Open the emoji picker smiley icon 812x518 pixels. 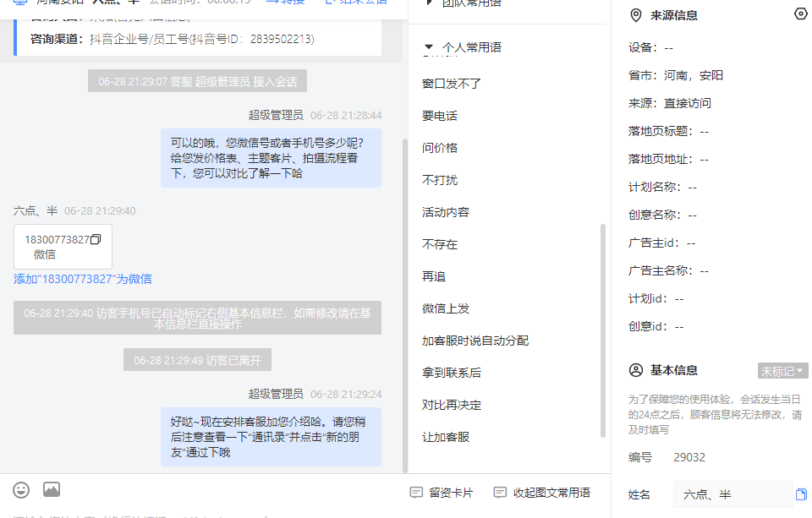(21, 489)
